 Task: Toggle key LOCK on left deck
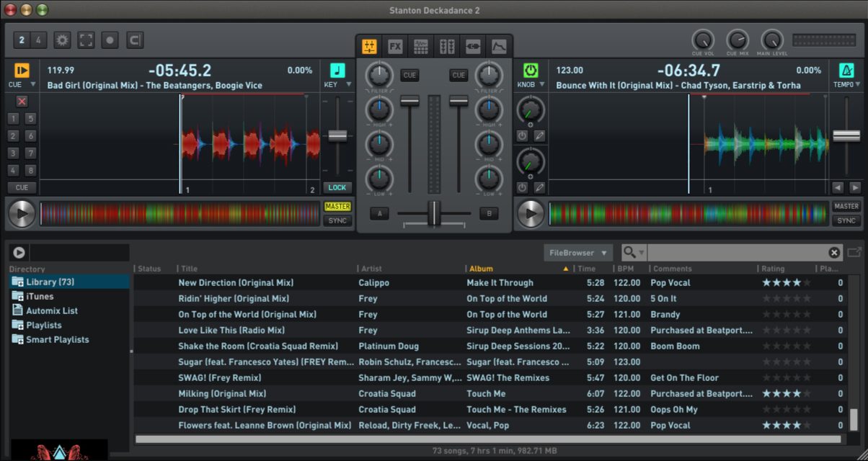[337, 187]
